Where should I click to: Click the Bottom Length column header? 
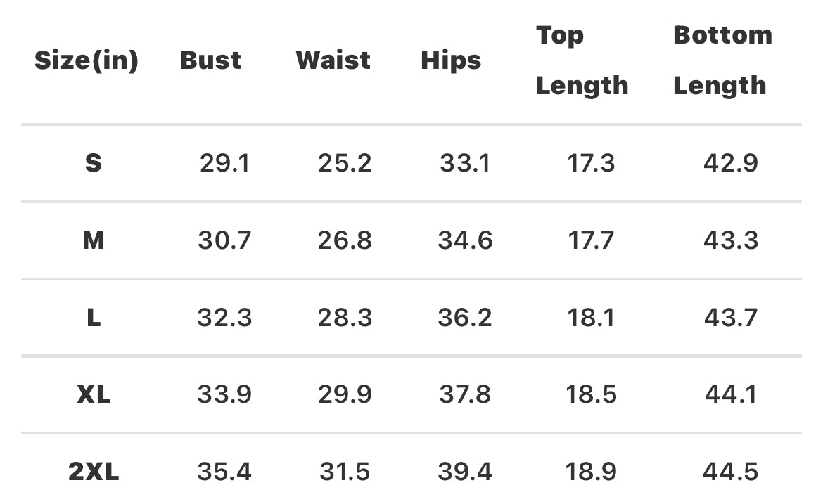click(x=722, y=60)
